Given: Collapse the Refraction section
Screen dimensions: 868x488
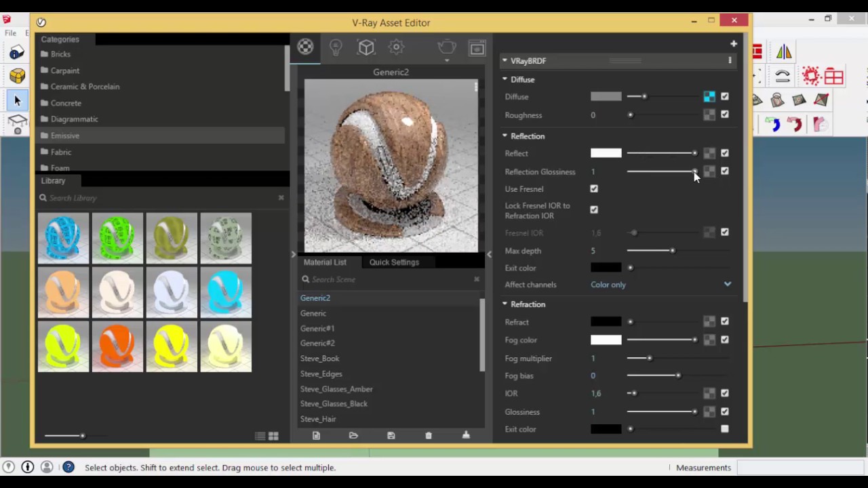Looking at the screenshot, I should point(505,304).
